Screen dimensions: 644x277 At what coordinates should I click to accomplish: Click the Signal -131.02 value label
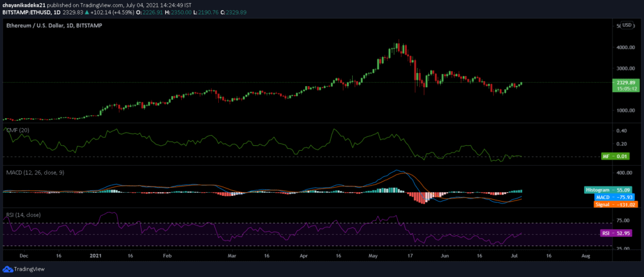click(x=615, y=204)
